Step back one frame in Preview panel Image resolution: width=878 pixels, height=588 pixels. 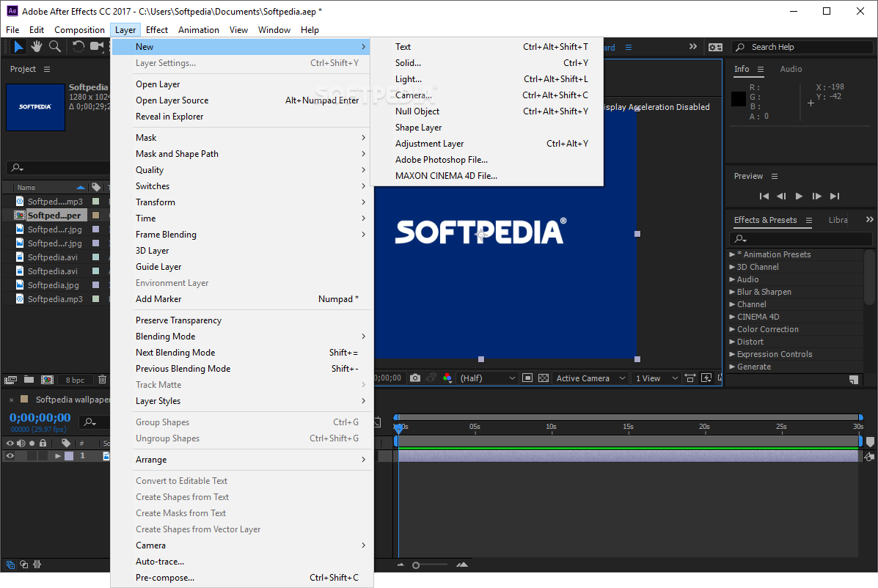[x=781, y=196]
